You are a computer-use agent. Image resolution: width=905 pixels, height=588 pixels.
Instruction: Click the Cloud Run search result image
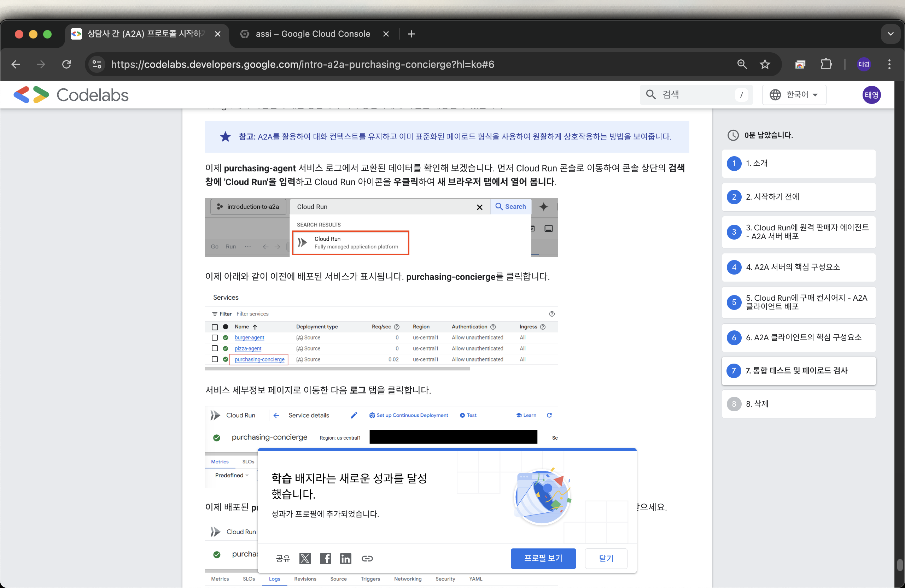click(x=381, y=227)
